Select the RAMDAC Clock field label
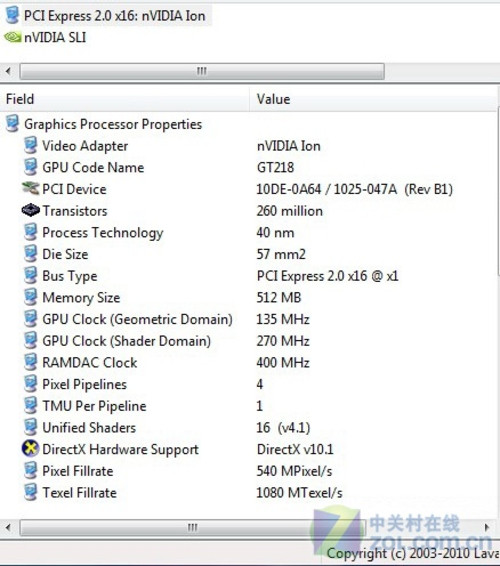 pyautogui.click(x=90, y=362)
